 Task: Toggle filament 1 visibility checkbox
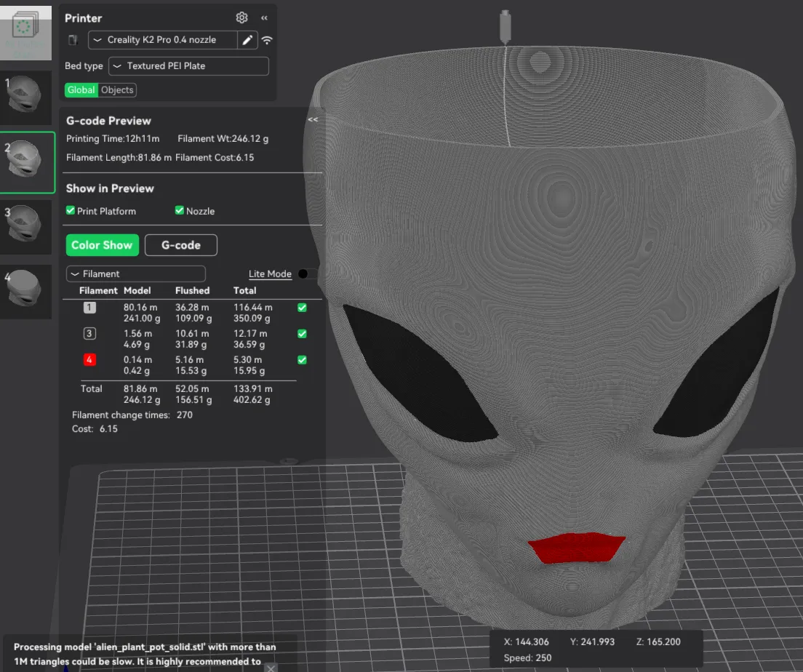click(x=302, y=308)
